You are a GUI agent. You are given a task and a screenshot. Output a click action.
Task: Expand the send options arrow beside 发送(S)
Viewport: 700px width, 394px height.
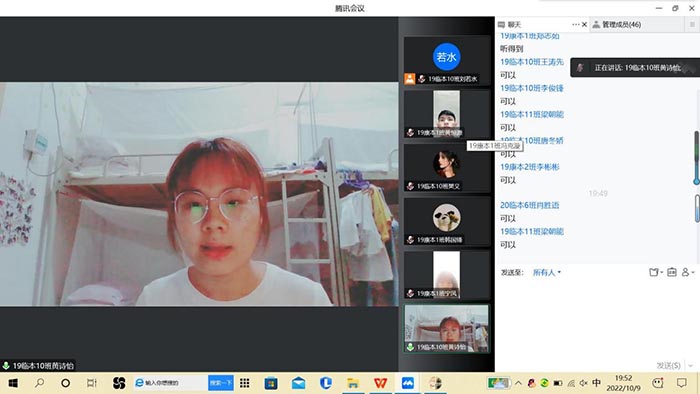691,365
